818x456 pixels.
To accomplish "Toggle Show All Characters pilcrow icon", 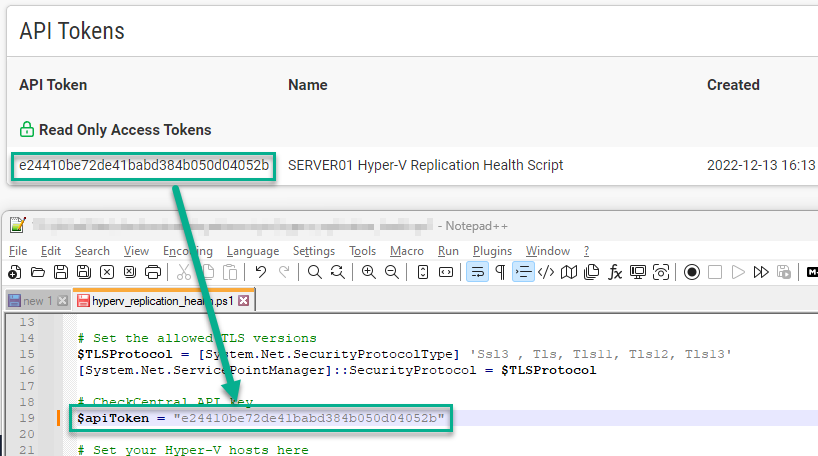I will click(500, 272).
